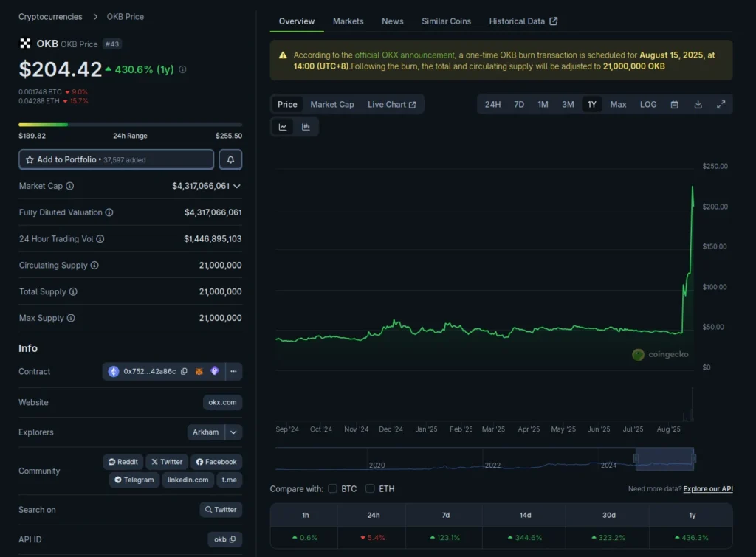Screen dimensions: 756x557
Task: Enable the ETH compare checkbox
Action: click(x=371, y=488)
